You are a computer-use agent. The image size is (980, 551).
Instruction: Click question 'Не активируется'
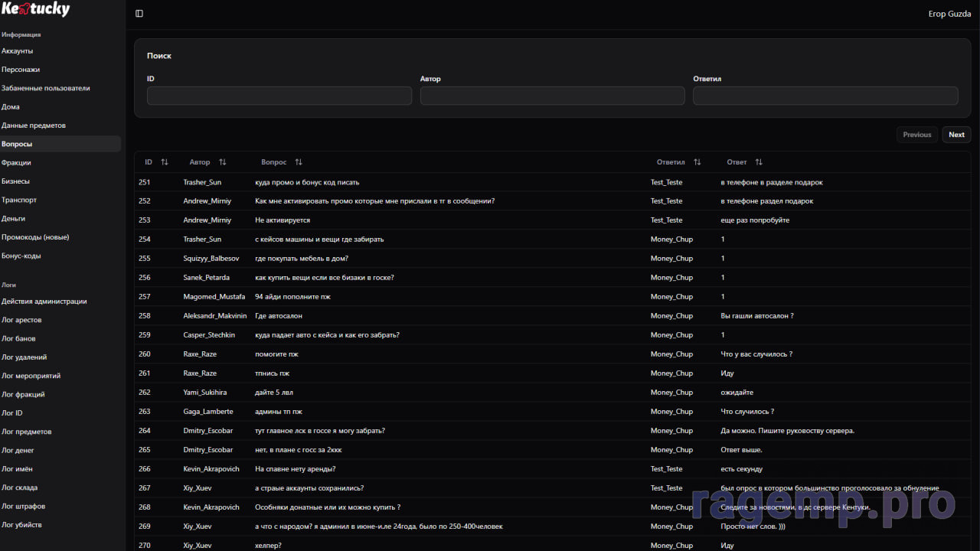point(283,220)
